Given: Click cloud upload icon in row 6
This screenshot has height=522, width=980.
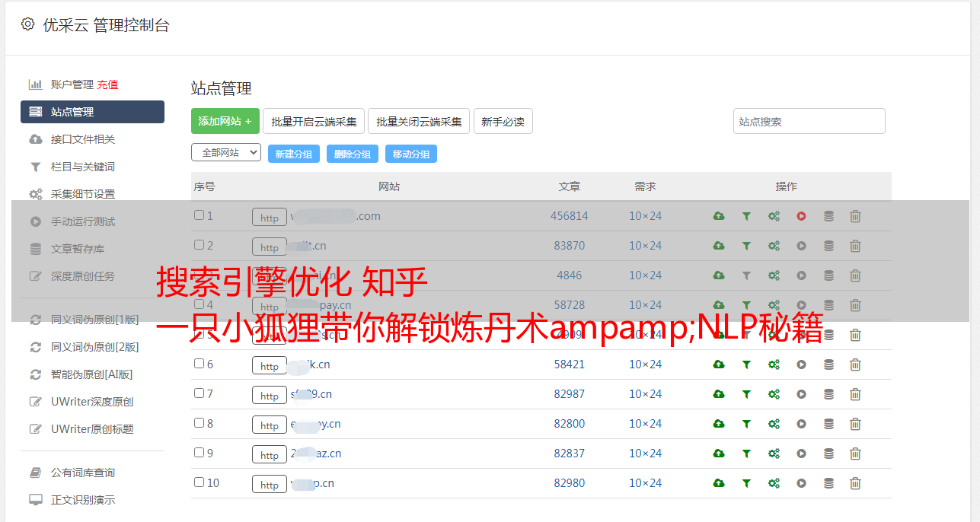Looking at the screenshot, I should coord(719,364).
